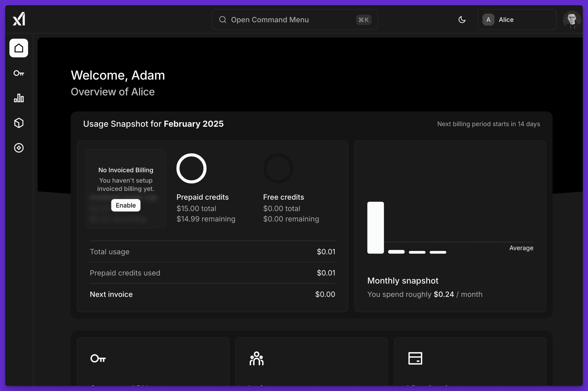
Task: Click the "$14.99 remaining" value
Action: (x=206, y=219)
